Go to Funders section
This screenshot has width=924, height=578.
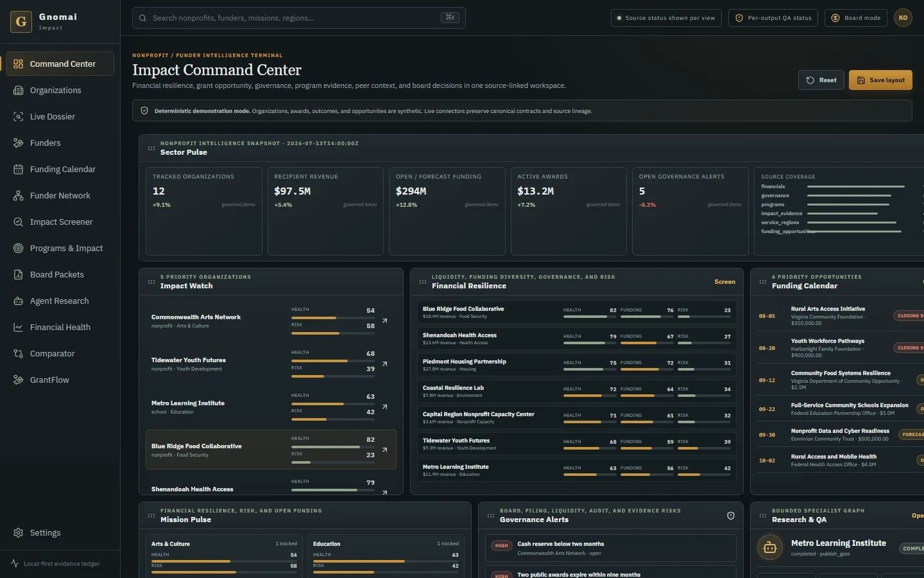60,143
